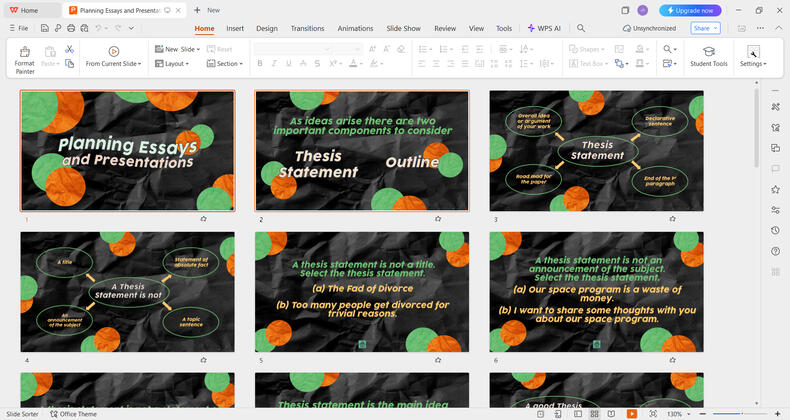Expand the From Current Slide dropdown arrow

140,64
